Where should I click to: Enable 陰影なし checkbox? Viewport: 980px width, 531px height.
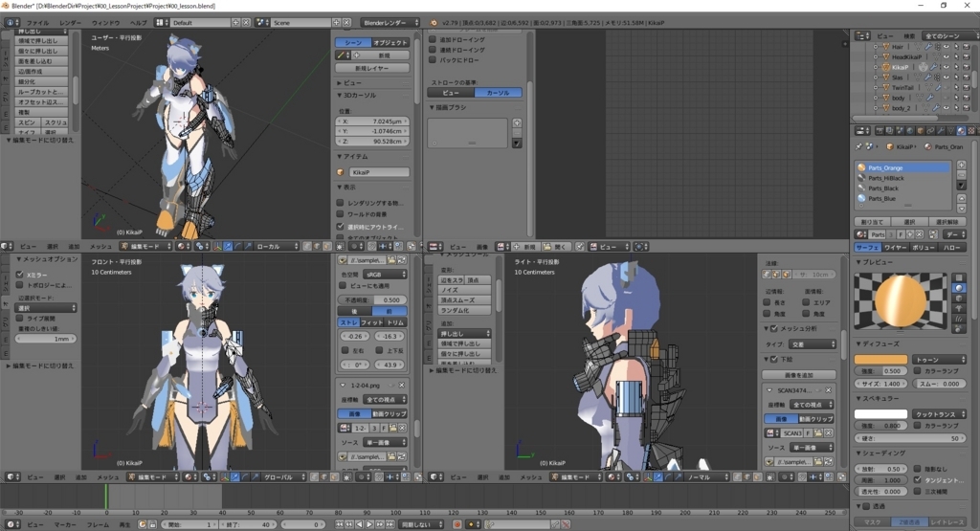pyautogui.click(x=918, y=469)
